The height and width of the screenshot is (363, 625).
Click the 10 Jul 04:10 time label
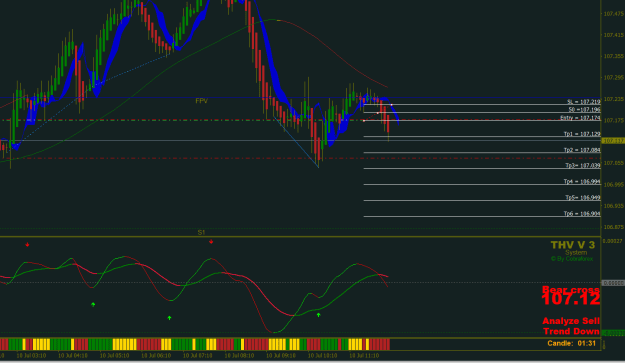73,355
